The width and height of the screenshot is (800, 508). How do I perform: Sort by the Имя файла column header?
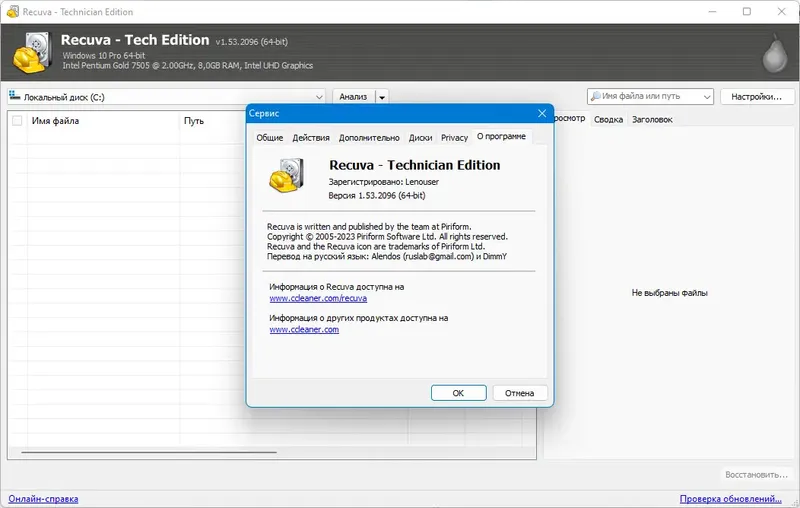(x=103, y=121)
